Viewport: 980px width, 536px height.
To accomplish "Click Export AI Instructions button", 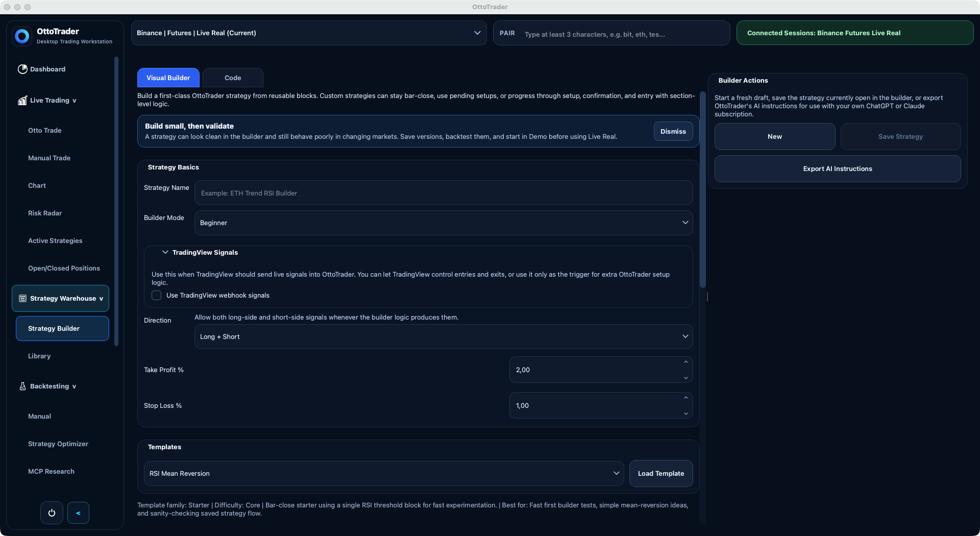I will [838, 169].
